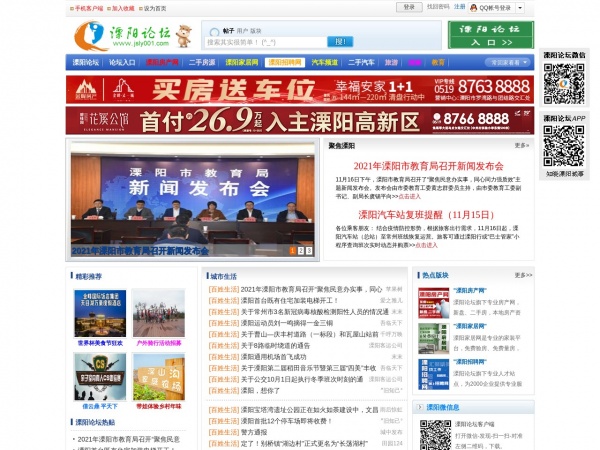Click the QQ penguin login icon

coord(474,8)
